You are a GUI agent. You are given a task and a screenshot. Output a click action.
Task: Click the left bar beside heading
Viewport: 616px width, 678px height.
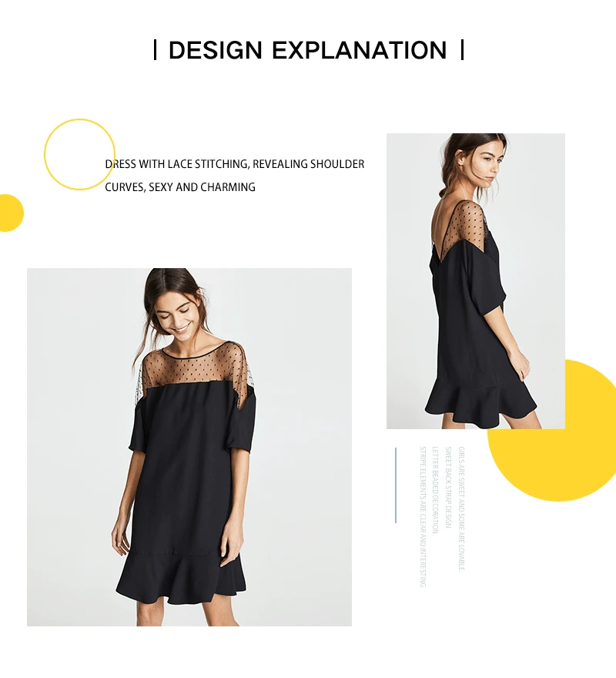click(x=156, y=50)
